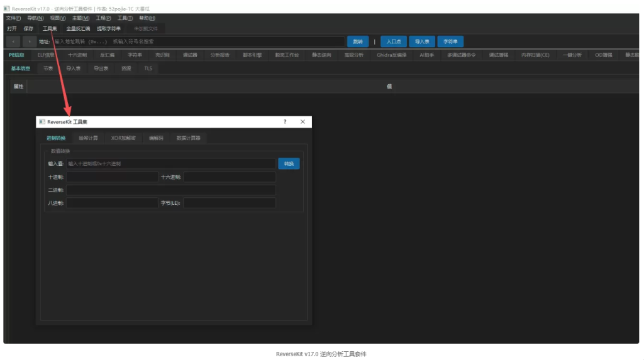Click the blue 字符串 button
The image size is (644, 360).
450,41
